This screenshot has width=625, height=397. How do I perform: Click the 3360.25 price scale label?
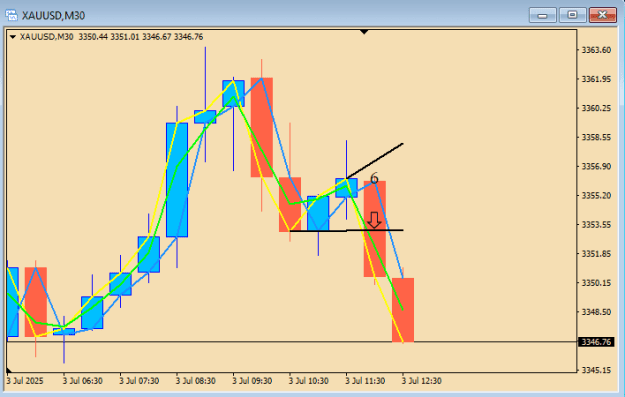coord(596,108)
